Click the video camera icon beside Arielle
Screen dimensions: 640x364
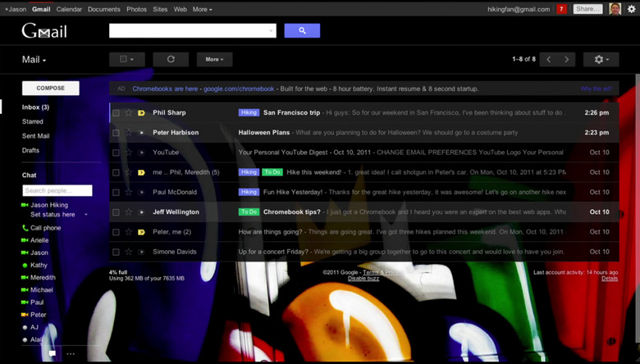tap(25, 240)
